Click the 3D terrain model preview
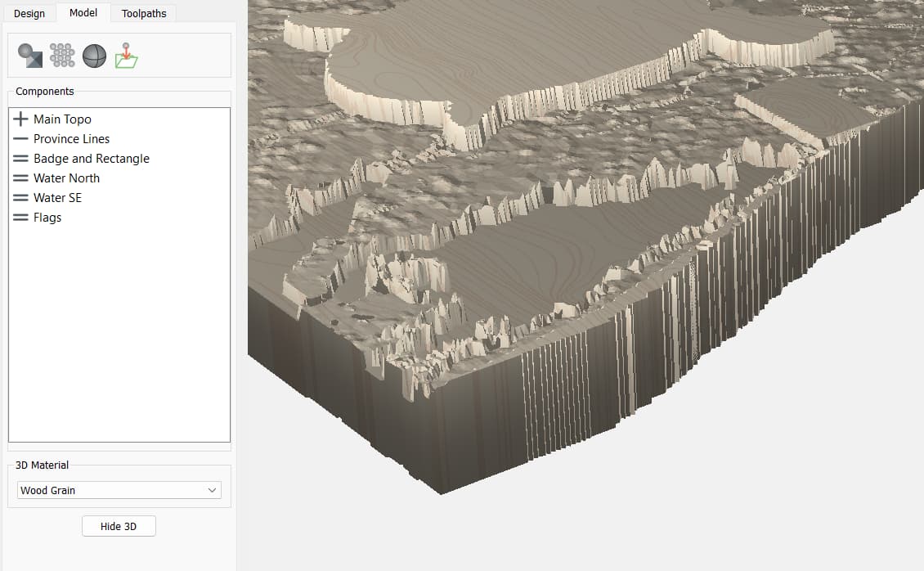The image size is (924, 571). [x=572, y=245]
